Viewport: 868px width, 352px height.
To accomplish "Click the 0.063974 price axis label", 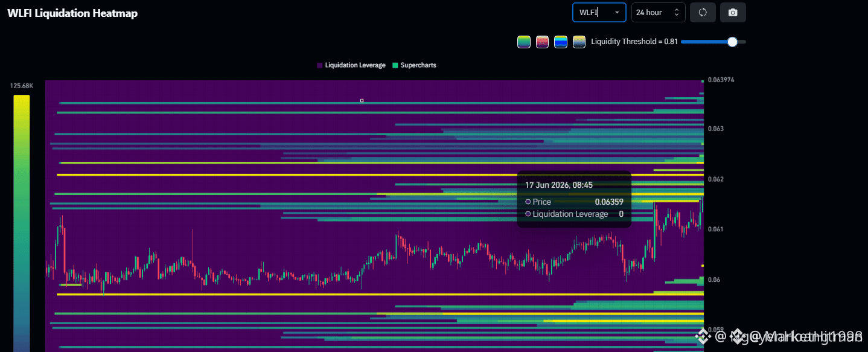I will coord(721,80).
